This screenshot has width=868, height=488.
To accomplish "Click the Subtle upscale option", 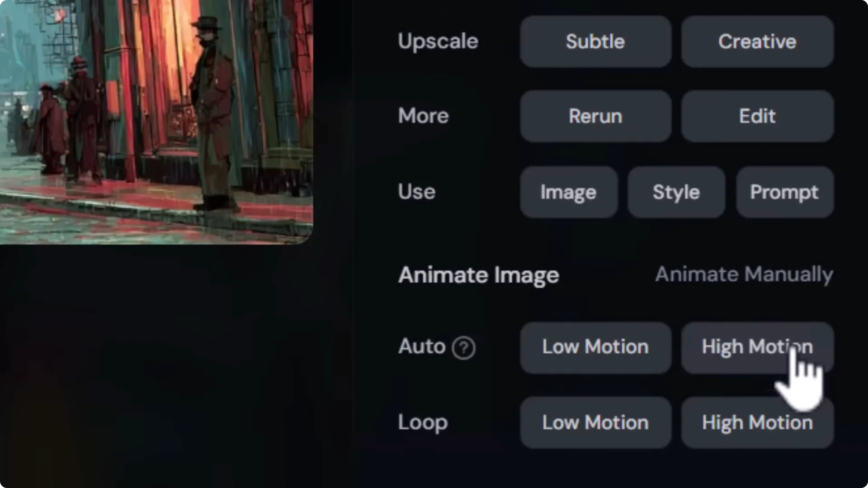I will tap(595, 42).
